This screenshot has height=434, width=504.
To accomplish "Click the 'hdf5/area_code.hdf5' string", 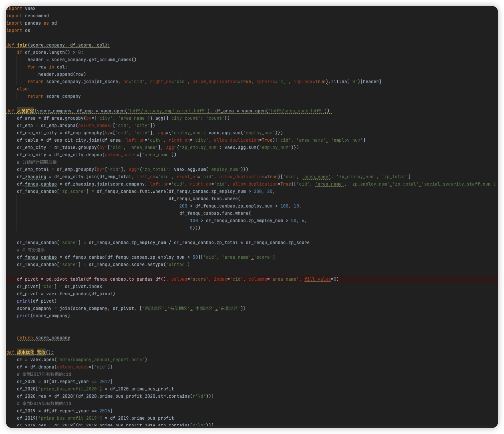I will point(296,111).
